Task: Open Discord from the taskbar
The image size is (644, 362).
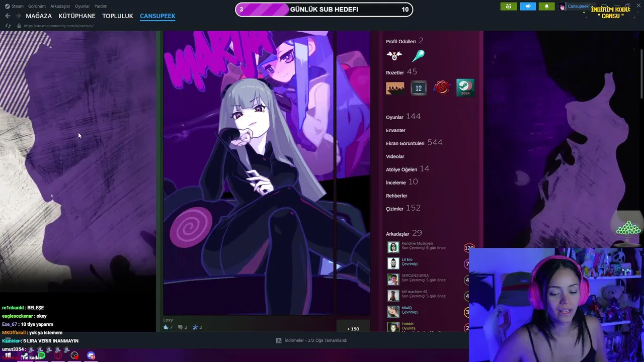Action: (91, 355)
